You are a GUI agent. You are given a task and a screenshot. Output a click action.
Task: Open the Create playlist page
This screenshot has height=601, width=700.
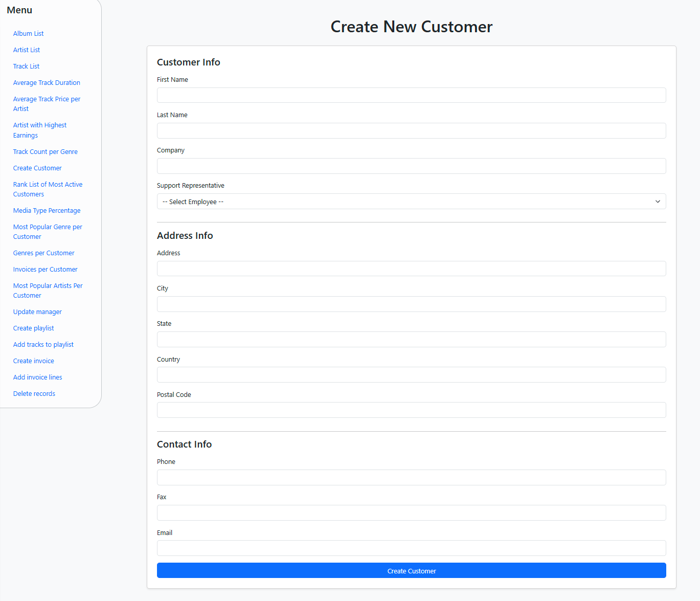pyautogui.click(x=33, y=328)
